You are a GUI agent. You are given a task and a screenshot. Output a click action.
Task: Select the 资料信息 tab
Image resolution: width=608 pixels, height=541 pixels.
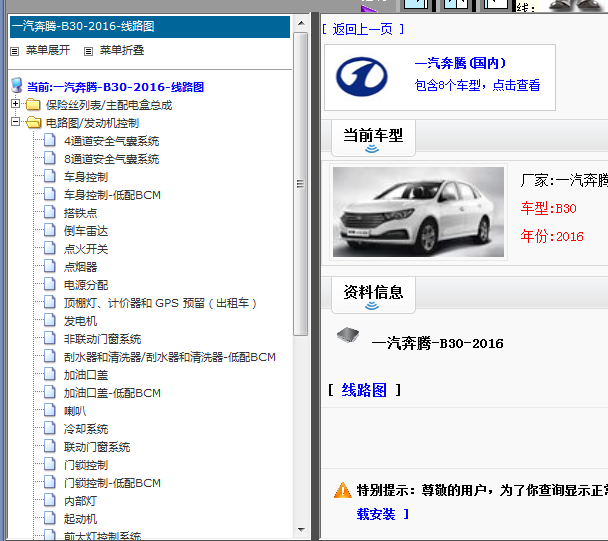coord(373,295)
